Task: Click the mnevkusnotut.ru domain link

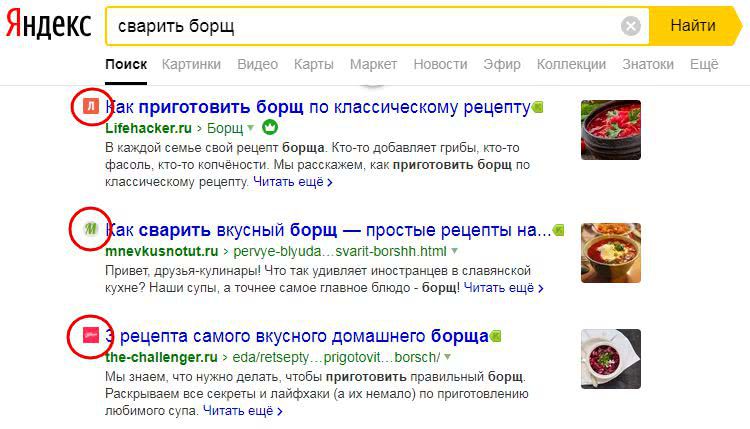Action: 162,251
